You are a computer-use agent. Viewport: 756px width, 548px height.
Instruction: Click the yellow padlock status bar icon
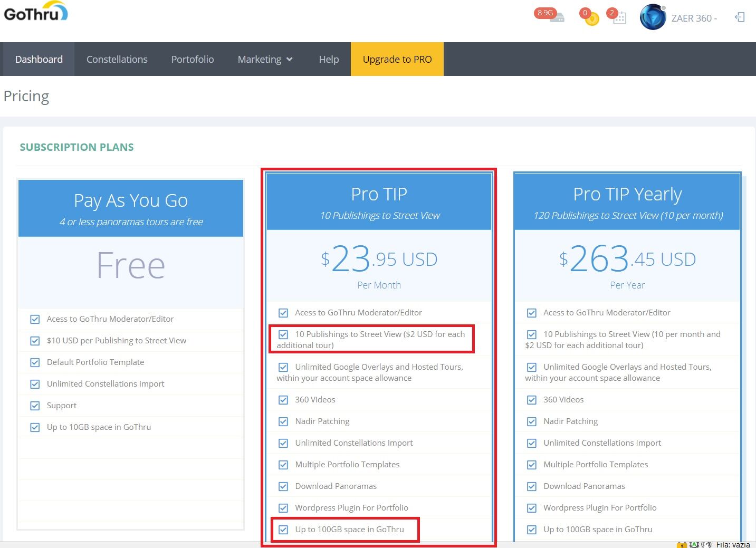click(682, 544)
